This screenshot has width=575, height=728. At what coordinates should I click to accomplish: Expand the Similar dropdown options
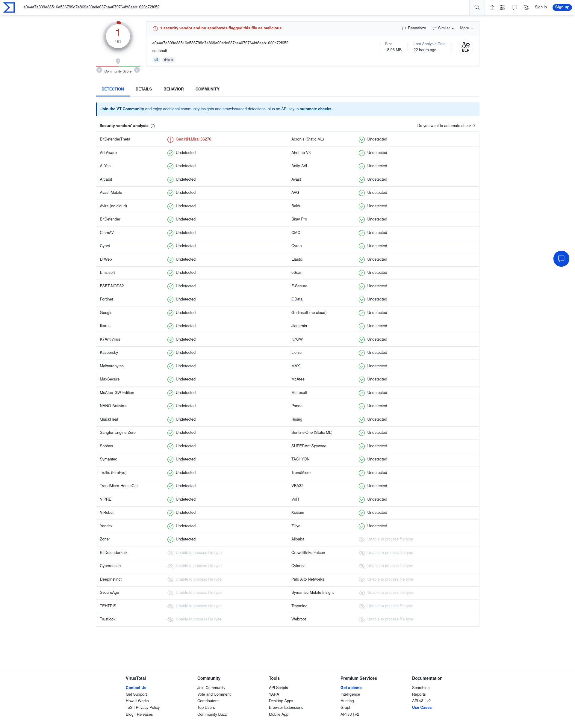(x=443, y=28)
